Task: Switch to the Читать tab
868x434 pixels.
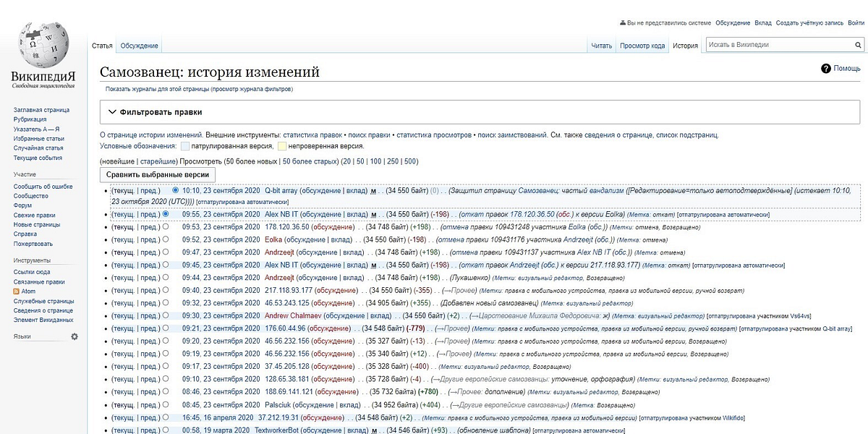Action: click(601, 46)
